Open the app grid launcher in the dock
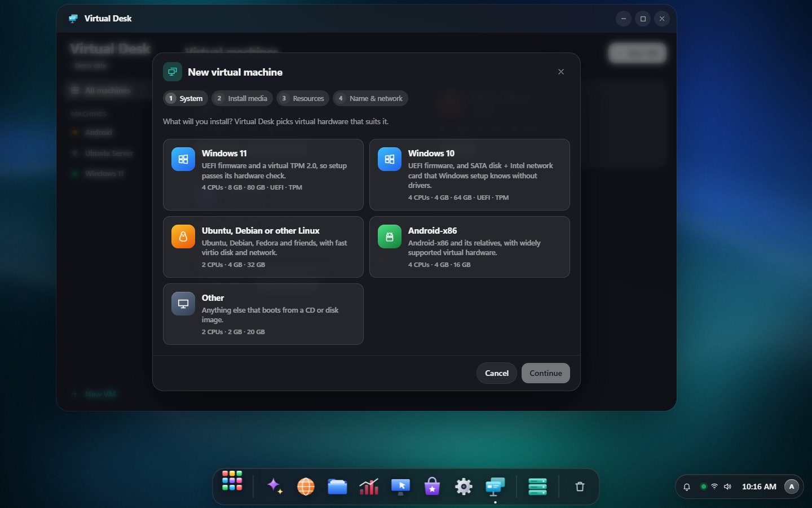Viewport: 812px width, 508px height. click(x=232, y=481)
